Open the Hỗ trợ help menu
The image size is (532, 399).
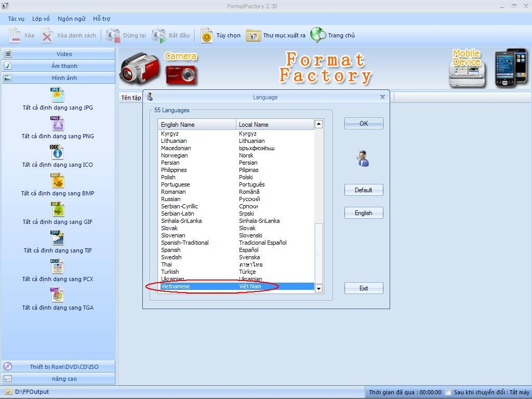101,19
